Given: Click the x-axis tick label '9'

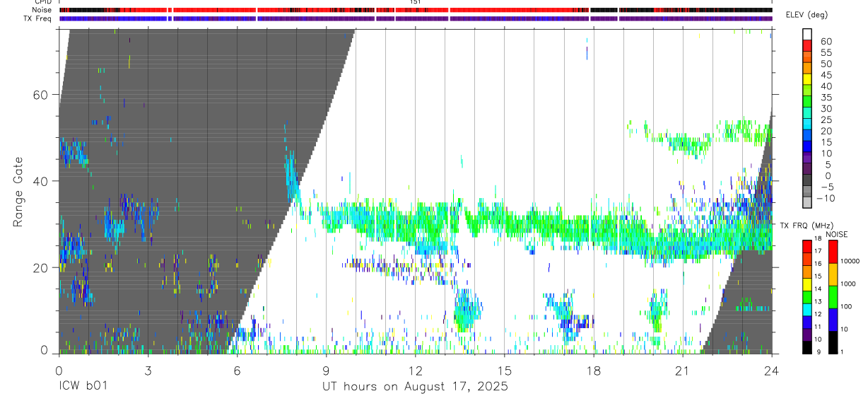Looking at the screenshot, I should [x=326, y=370].
